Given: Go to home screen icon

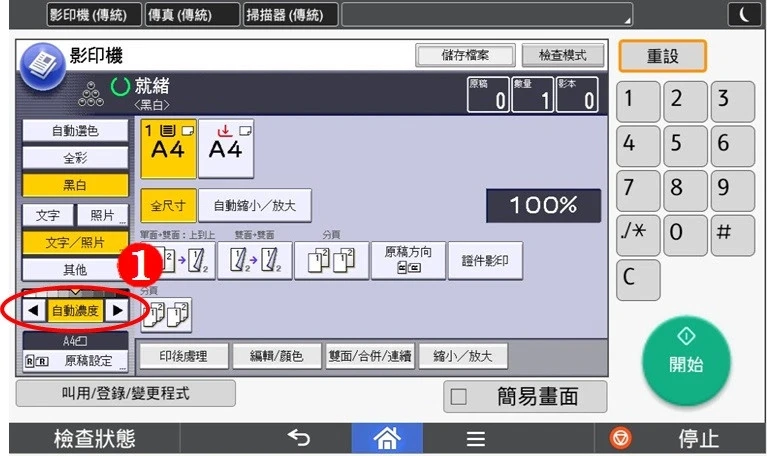Looking at the screenshot, I should click(387, 438).
